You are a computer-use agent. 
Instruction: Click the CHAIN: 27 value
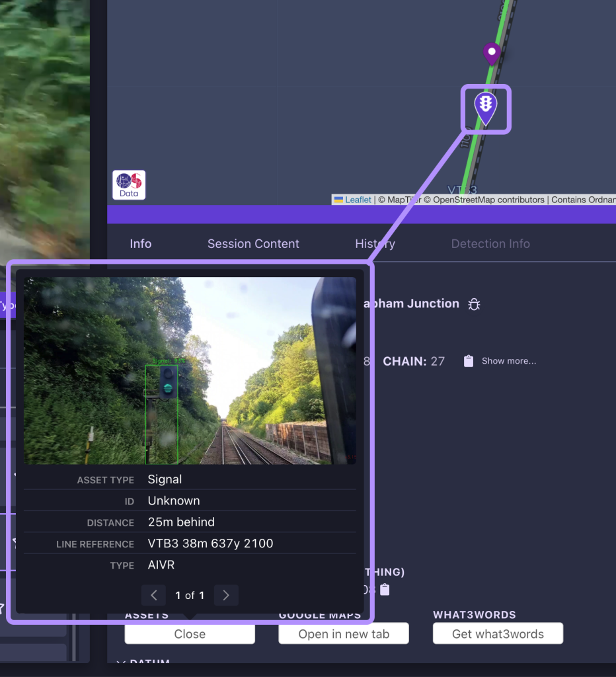[414, 361]
